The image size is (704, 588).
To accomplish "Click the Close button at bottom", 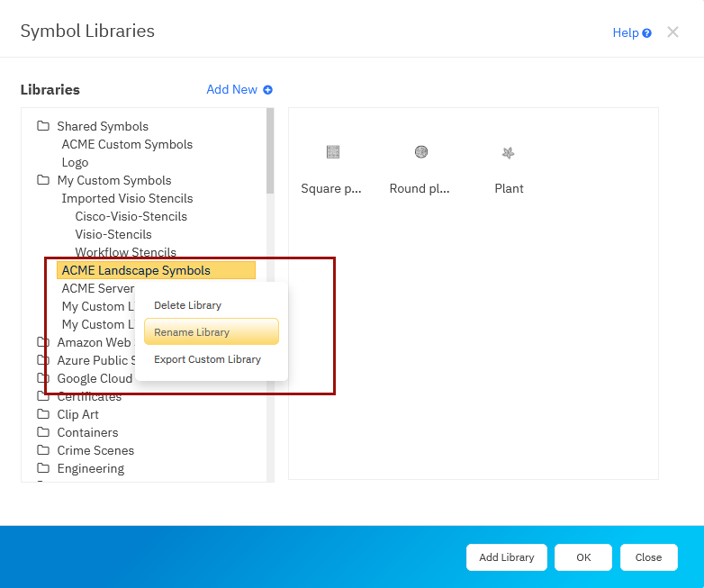I will pos(648,557).
